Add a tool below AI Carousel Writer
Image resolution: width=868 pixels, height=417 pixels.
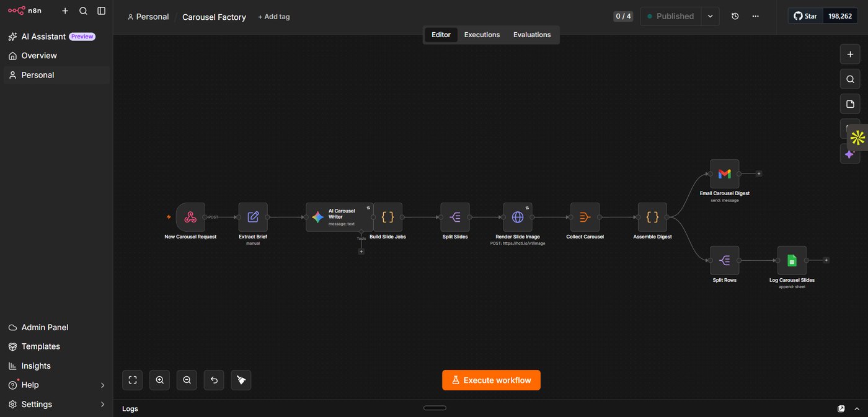click(x=361, y=251)
